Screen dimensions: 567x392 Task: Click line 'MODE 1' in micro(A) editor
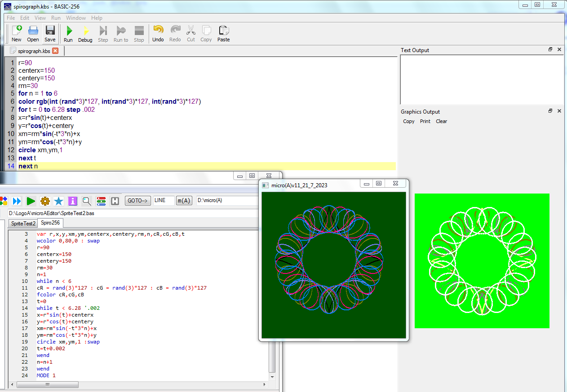pos(46,375)
